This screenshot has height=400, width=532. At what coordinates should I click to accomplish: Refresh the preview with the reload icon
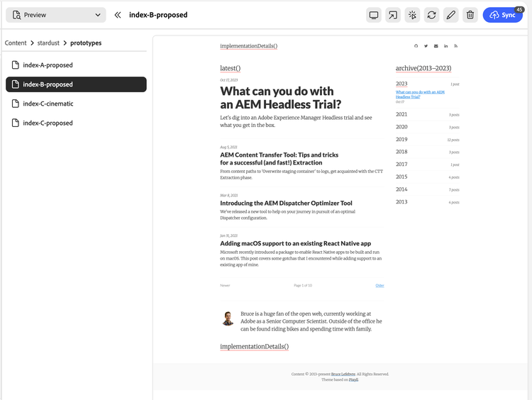click(431, 15)
